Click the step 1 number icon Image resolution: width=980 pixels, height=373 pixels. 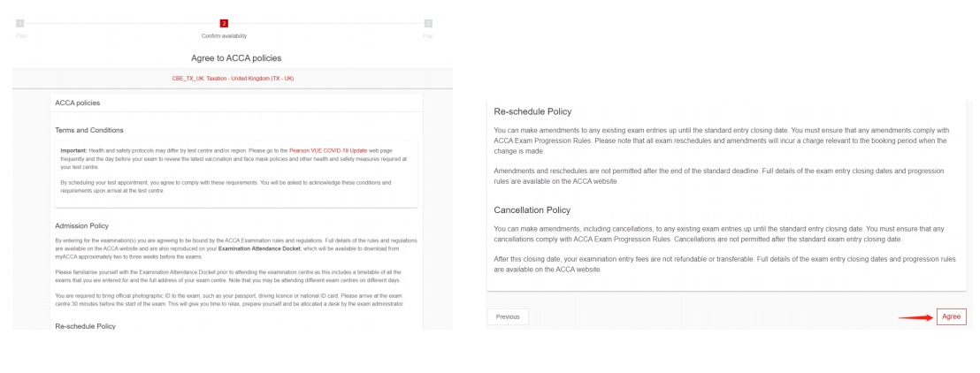(x=20, y=23)
